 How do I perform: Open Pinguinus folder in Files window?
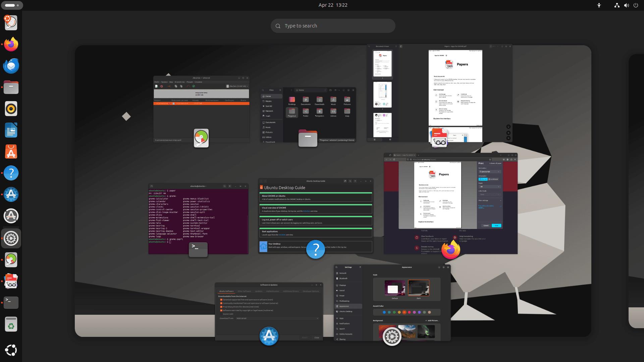click(292, 112)
